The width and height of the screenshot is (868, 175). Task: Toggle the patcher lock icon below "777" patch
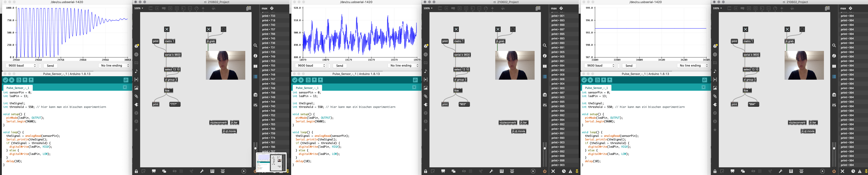point(136,171)
